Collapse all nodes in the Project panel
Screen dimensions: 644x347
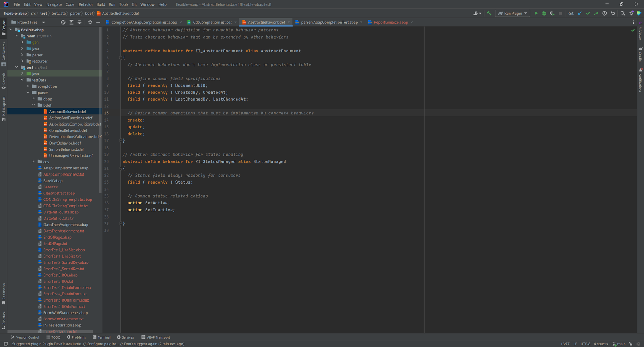[x=79, y=22]
